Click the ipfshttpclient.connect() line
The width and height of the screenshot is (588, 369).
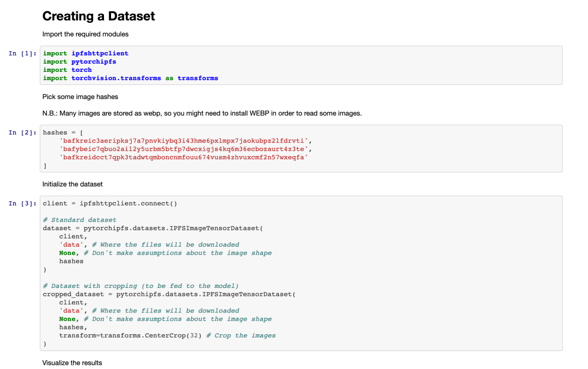pos(110,204)
